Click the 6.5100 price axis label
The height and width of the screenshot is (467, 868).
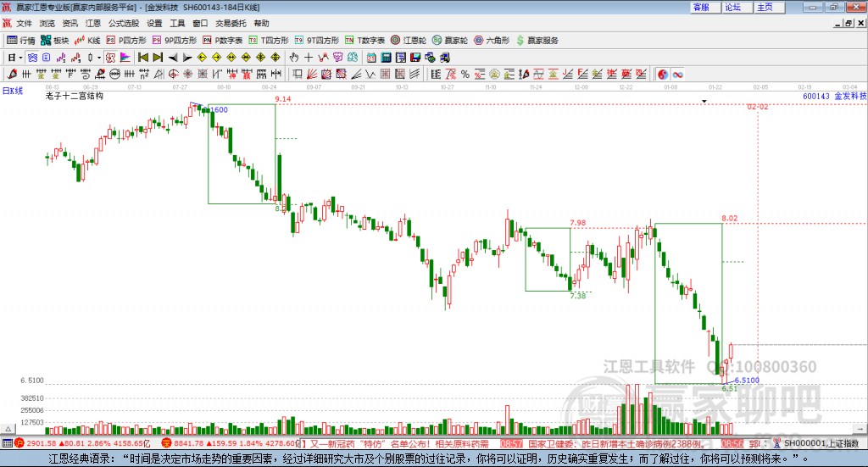click(x=31, y=381)
